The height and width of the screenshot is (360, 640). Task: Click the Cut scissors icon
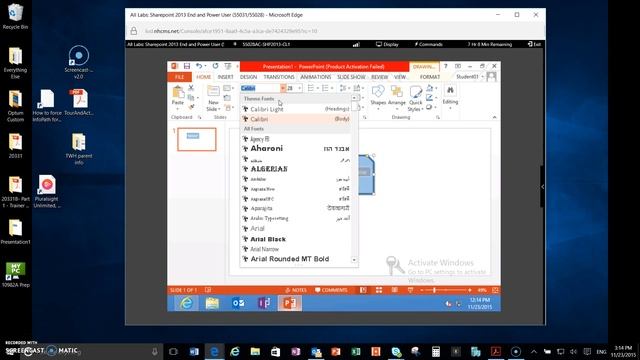[191, 88]
